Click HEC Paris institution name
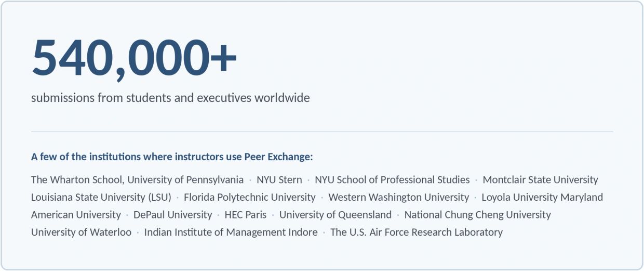644x271 pixels. (246, 215)
